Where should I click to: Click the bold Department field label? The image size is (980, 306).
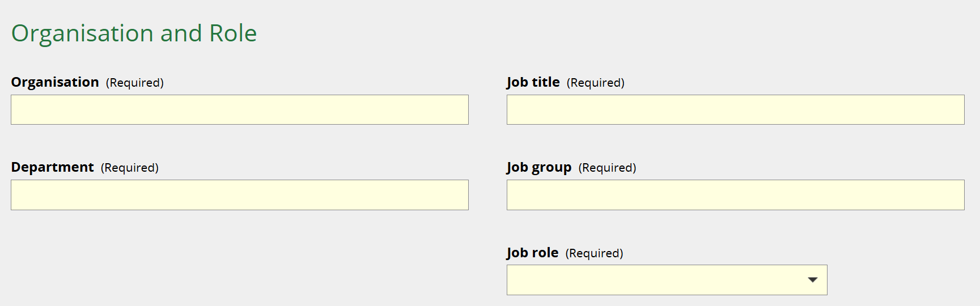(52, 168)
